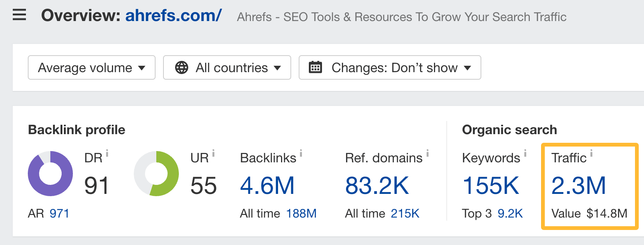Click the 4.6M backlinks value

coord(267,186)
